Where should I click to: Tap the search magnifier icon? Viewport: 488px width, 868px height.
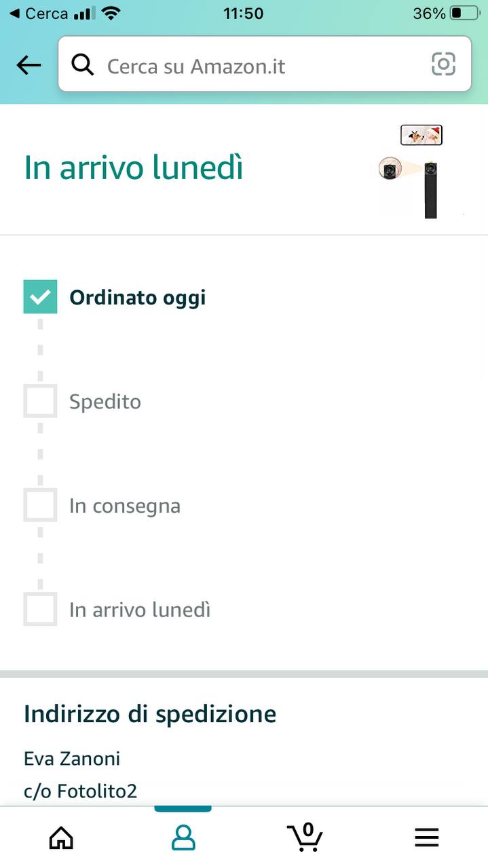[x=83, y=65]
